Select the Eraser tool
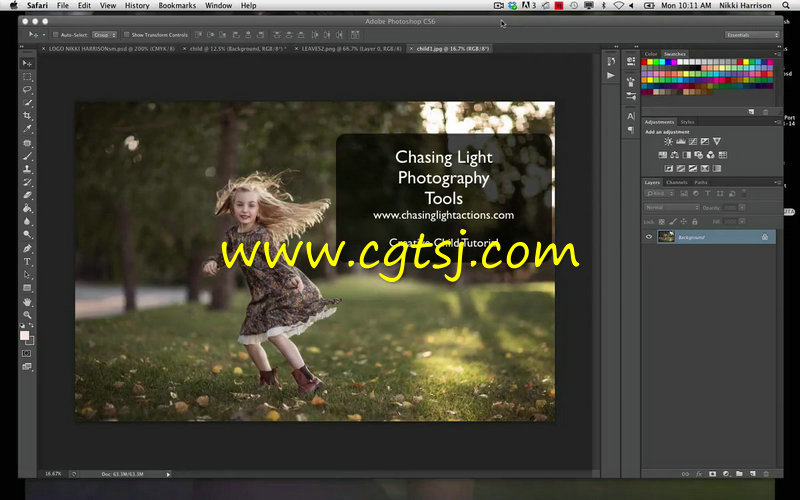The image size is (800, 500). tap(27, 195)
